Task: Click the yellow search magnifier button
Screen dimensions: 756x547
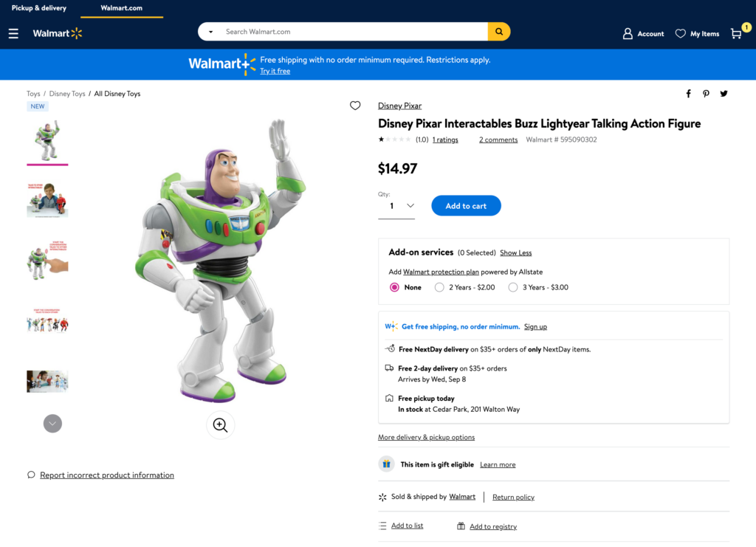Action: point(499,32)
